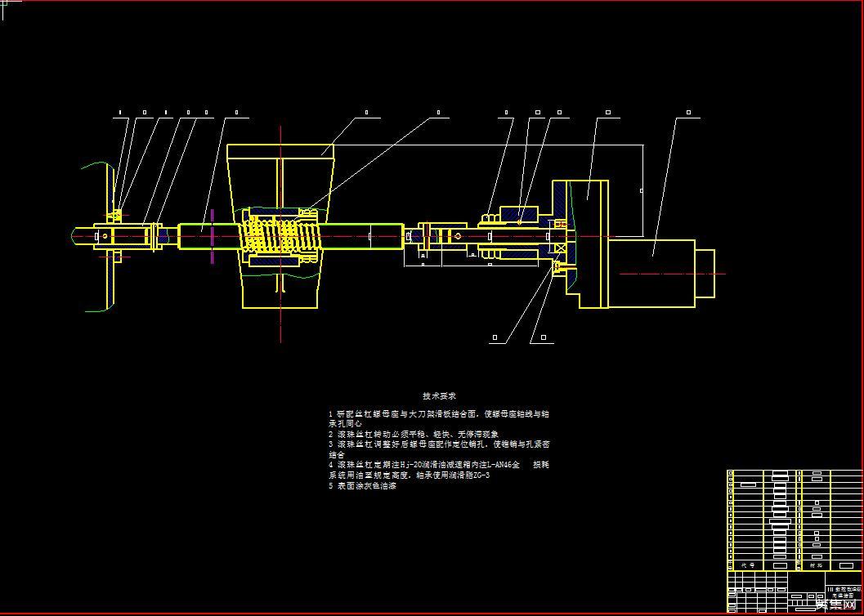Click the balloon label above the motor
864x616 pixels.
(688, 112)
